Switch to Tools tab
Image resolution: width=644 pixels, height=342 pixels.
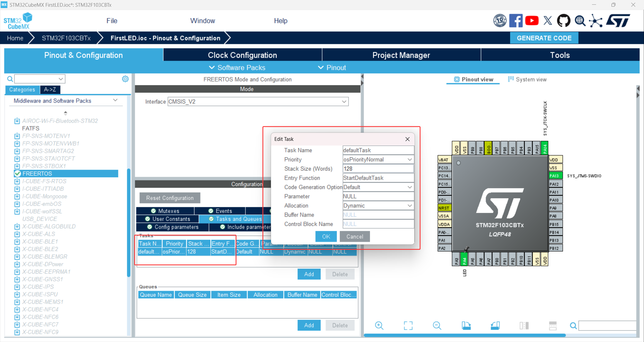pyautogui.click(x=560, y=55)
